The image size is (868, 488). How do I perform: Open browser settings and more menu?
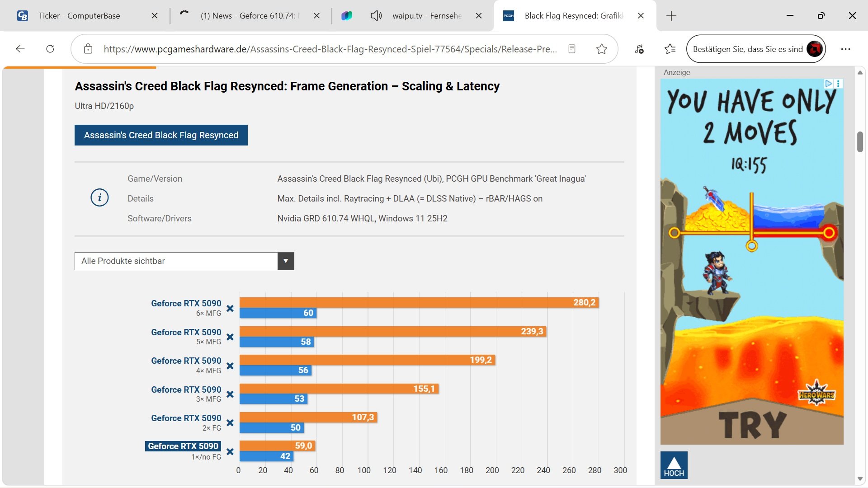click(845, 49)
